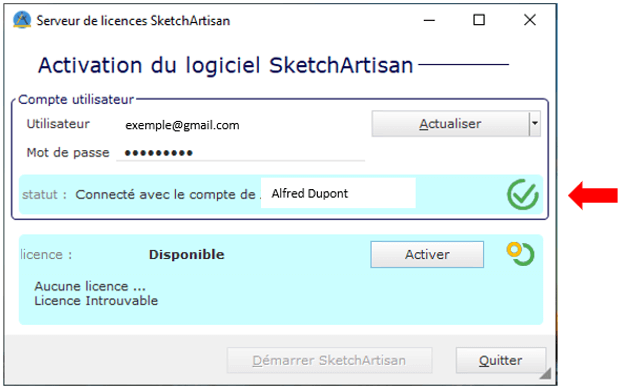Click the Utilisateur email field
The height and width of the screenshot is (389, 621).
coord(240,125)
